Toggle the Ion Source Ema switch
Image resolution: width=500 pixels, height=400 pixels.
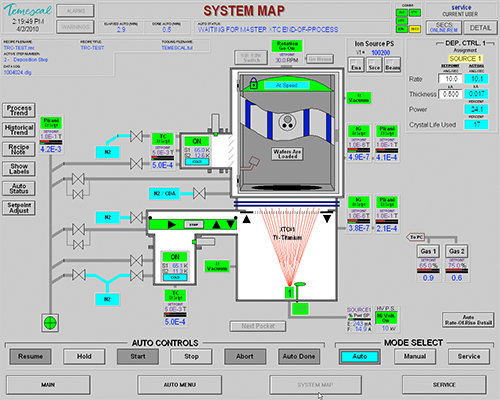[x=356, y=64]
